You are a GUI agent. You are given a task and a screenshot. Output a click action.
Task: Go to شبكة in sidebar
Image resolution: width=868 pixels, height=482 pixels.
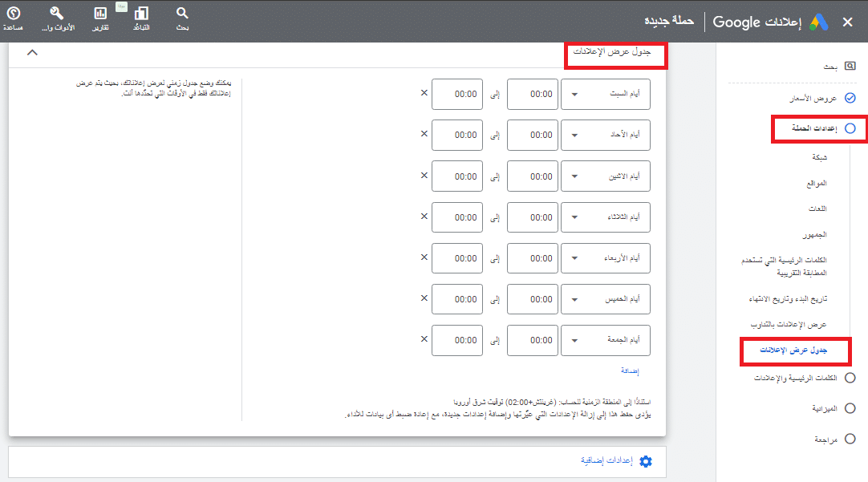coord(819,158)
